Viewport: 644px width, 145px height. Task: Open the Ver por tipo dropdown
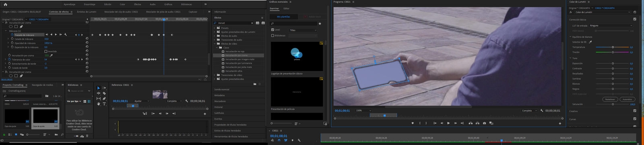(74, 101)
